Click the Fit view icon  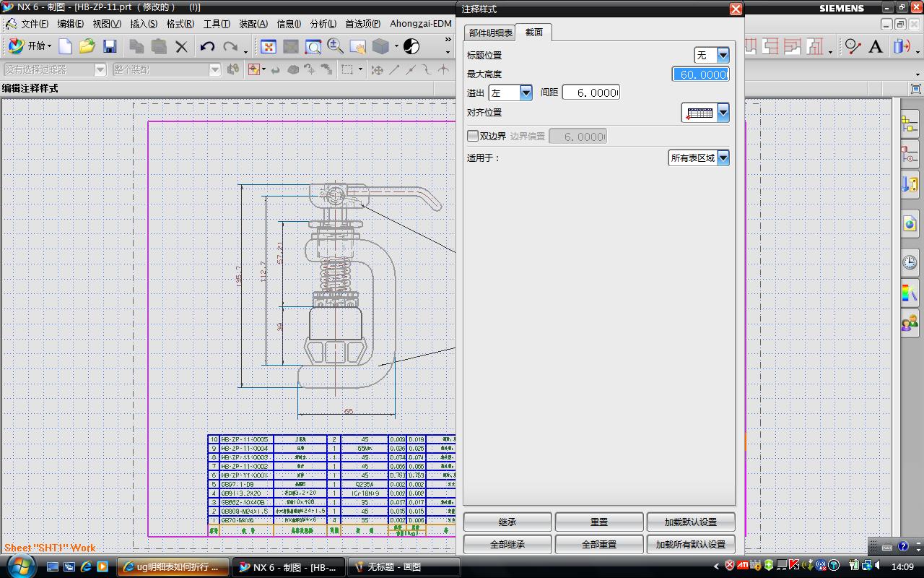[268, 47]
